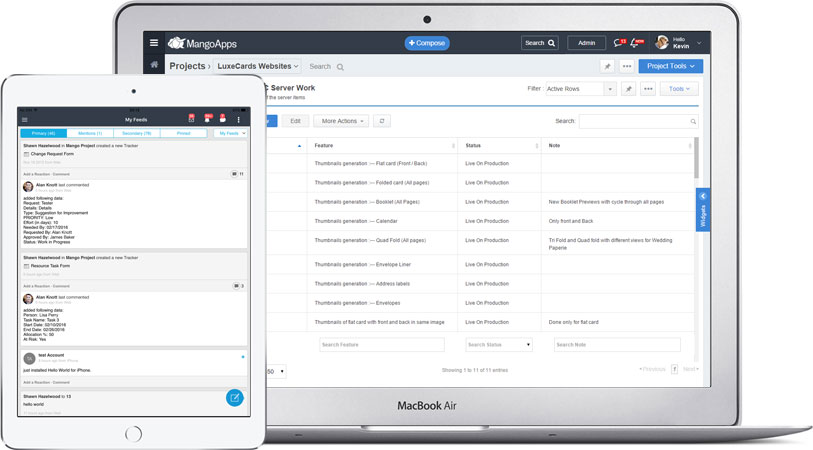Open the tablet vertical three-dots menu

coord(239,120)
